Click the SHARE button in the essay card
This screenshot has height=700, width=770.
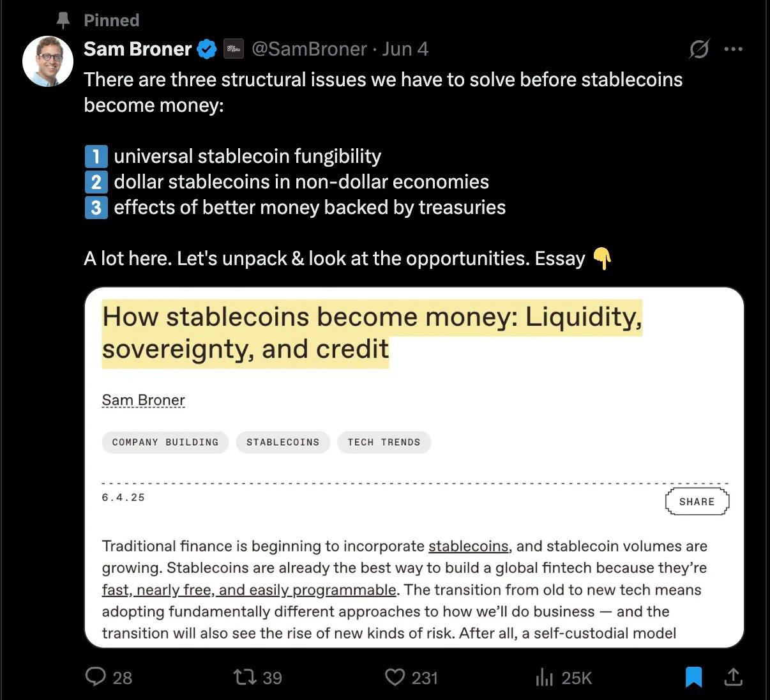point(697,501)
